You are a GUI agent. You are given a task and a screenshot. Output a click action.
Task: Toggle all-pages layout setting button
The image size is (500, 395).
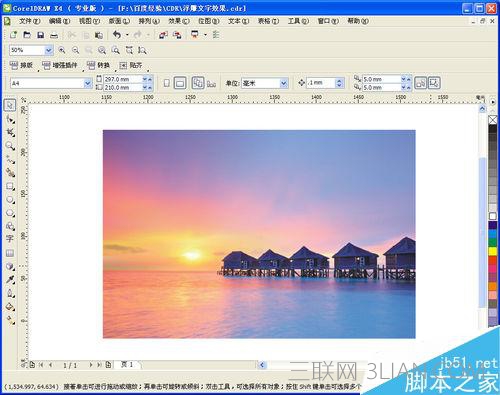pyautogui.click(x=198, y=83)
